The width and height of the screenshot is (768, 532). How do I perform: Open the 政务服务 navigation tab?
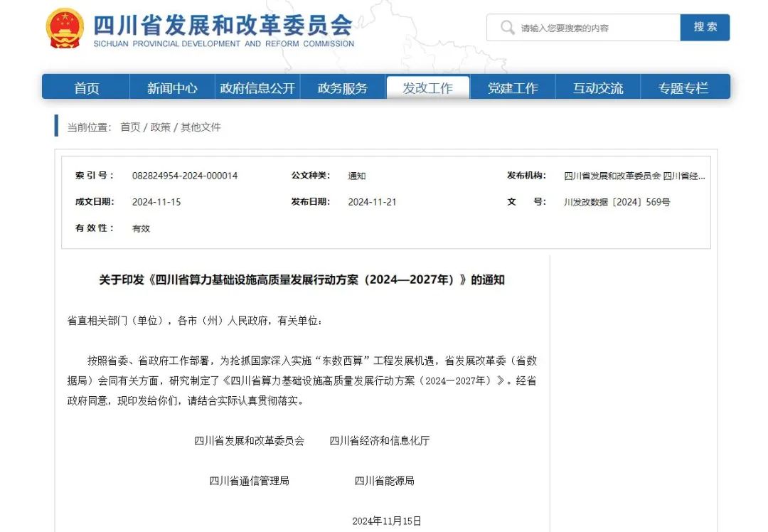coord(342,87)
